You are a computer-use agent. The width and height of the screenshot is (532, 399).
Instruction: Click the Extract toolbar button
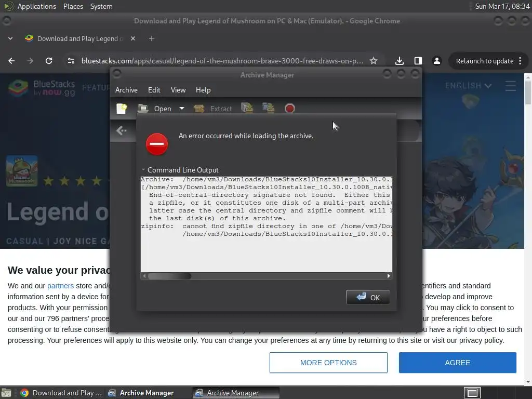(x=213, y=109)
